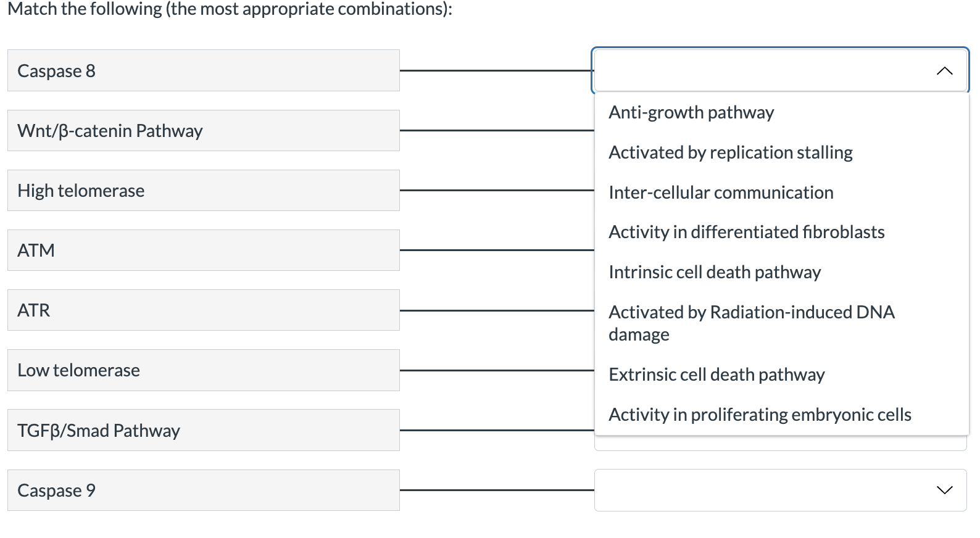Open the Caspase 9 dropdown chevron

coord(944,490)
